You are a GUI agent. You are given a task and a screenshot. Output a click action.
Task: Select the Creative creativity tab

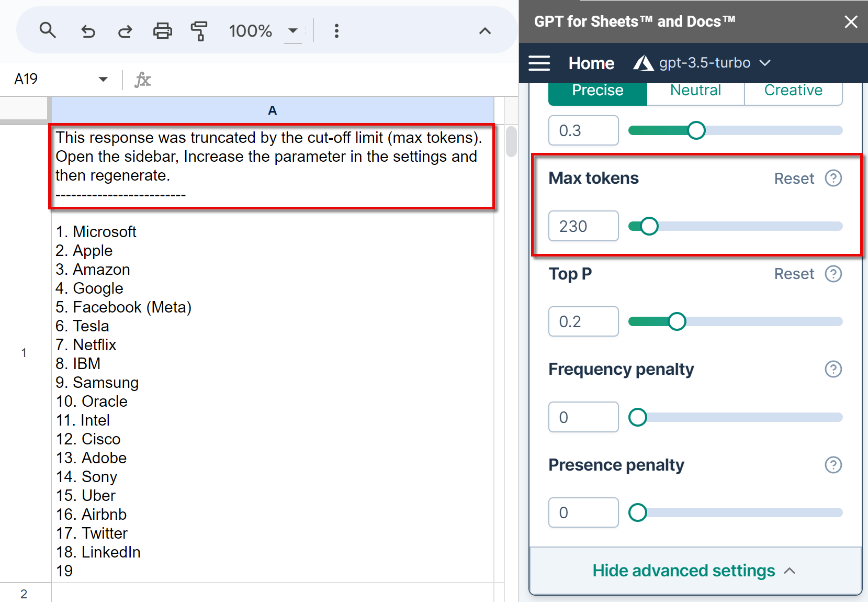(793, 93)
